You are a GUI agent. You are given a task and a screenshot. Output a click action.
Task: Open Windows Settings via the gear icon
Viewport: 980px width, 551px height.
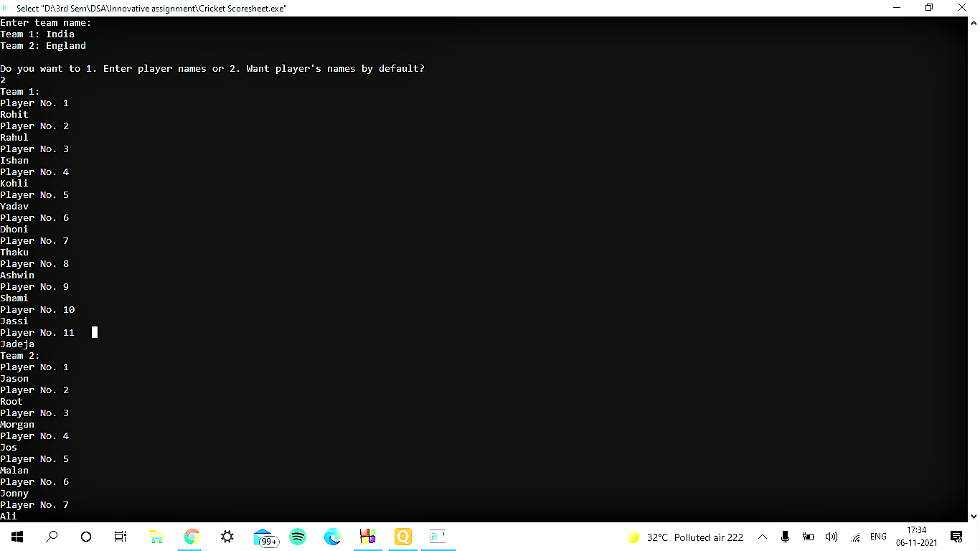point(227,537)
